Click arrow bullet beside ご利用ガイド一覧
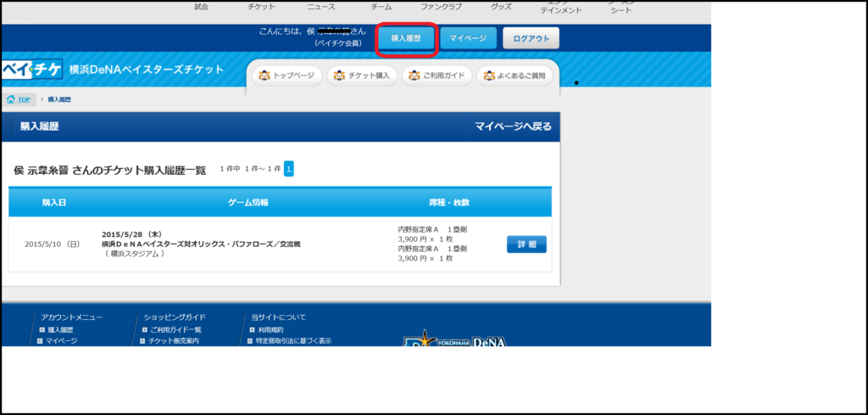The image size is (868, 415). 144,329
